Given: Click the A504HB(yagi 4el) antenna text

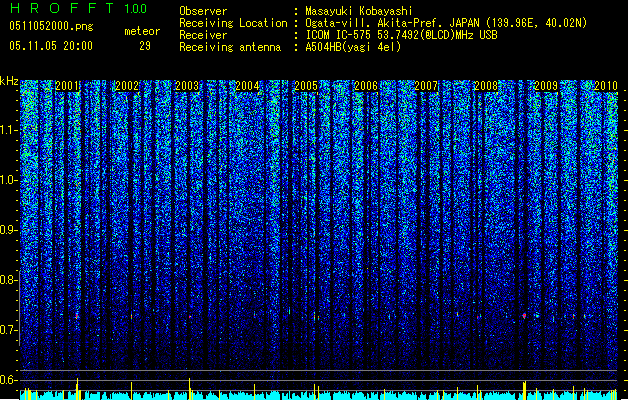Looking at the screenshot, I should pyautogui.click(x=353, y=47).
